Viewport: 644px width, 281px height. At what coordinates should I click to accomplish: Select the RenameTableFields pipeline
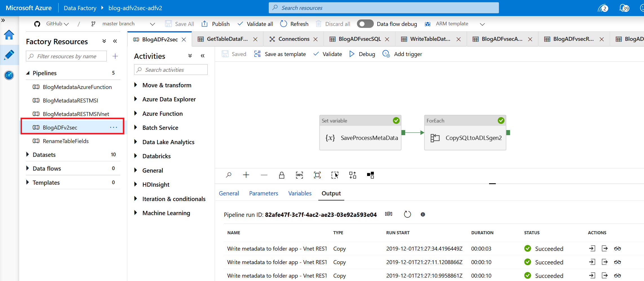point(66,141)
